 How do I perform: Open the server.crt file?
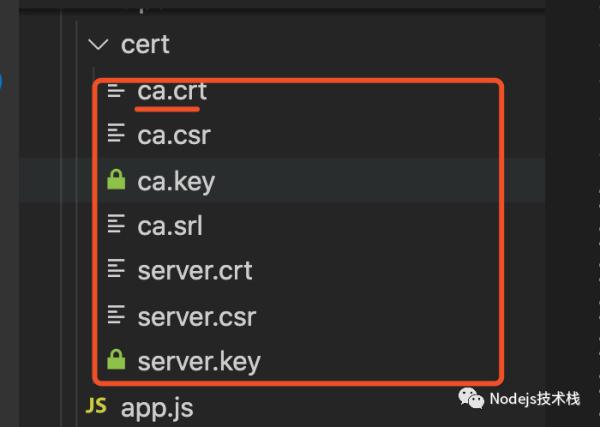195,270
